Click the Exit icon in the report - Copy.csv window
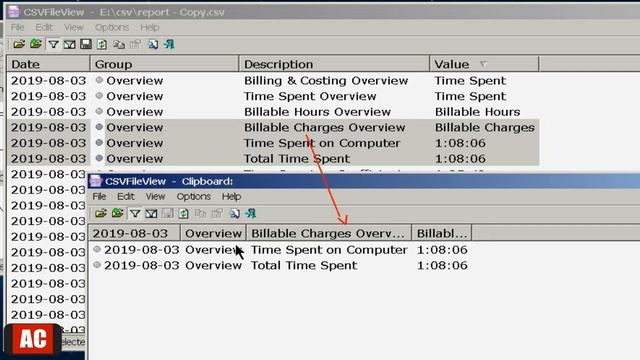 (x=169, y=44)
